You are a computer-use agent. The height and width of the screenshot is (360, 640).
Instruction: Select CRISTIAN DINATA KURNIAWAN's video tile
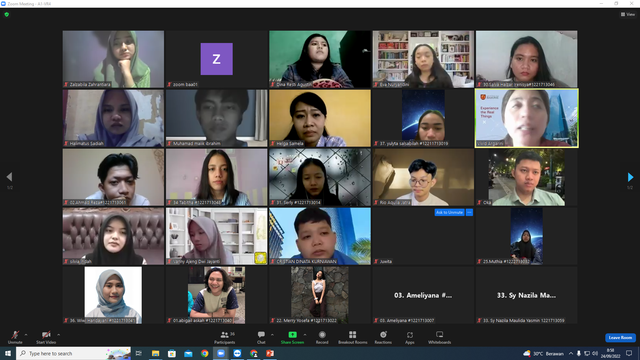pos(320,236)
